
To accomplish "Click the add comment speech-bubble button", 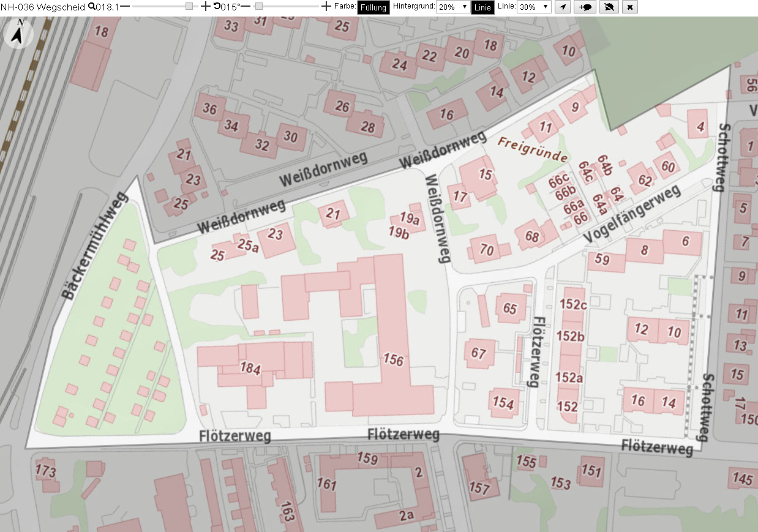I will [x=585, y=7].
